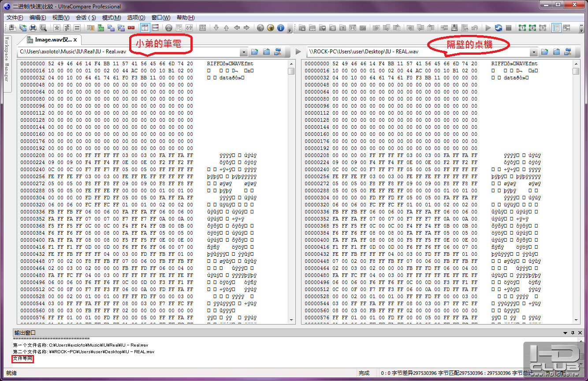588x381 pixels.
Task: Click the network computer icon beside the right path
Action: (x=568, y=52)
